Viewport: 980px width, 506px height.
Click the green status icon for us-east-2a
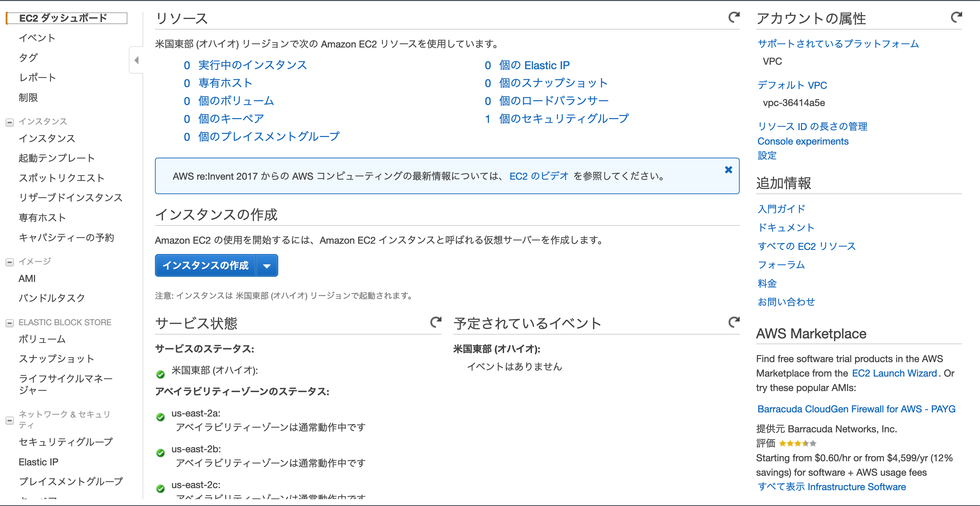pyautogui.click(x=160, y=417)
